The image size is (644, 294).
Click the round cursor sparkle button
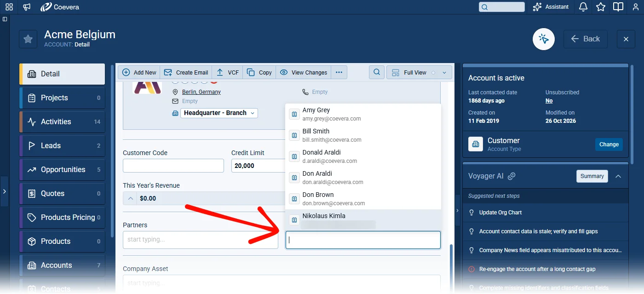544,39
